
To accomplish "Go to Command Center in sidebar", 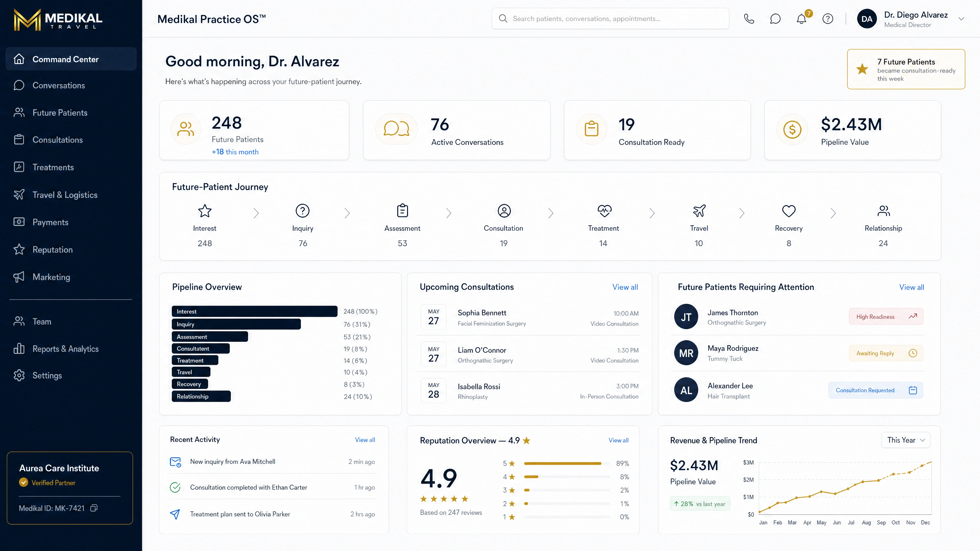I will (x=71, y=59).
